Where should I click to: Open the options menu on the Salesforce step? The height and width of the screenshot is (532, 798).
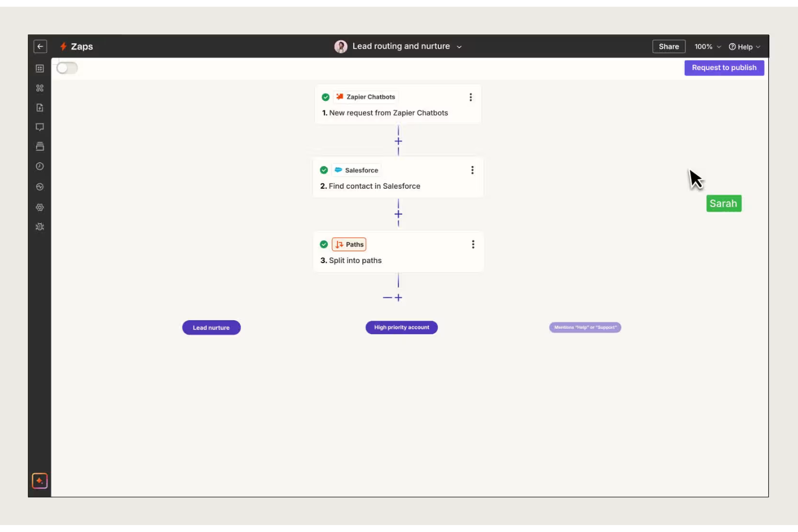[x=472, y=170]
